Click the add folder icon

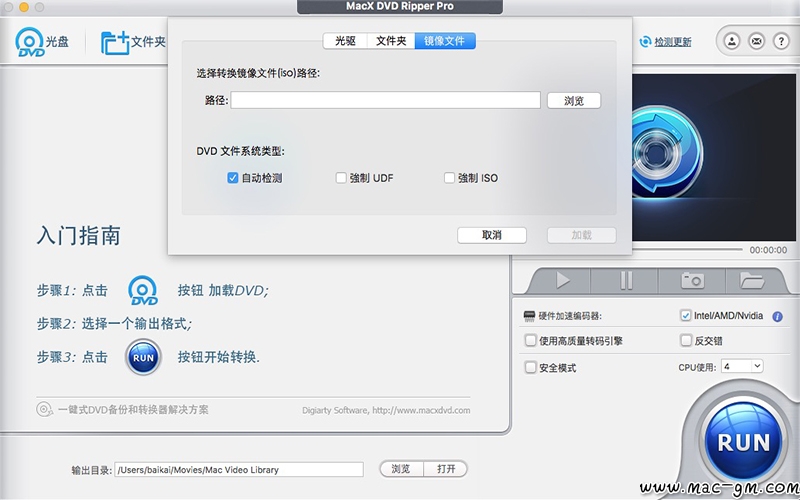tap(115, 43)
